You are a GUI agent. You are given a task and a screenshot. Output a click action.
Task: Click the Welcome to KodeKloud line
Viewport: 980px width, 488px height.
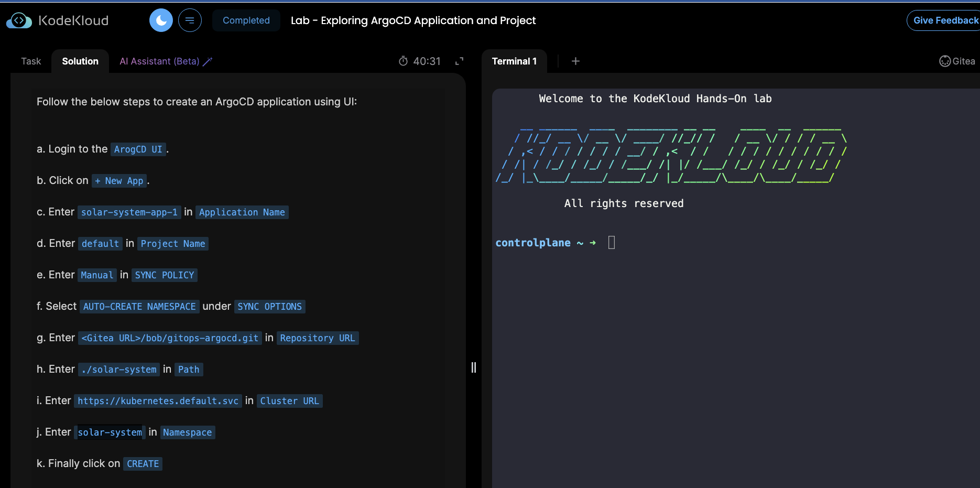655,99
